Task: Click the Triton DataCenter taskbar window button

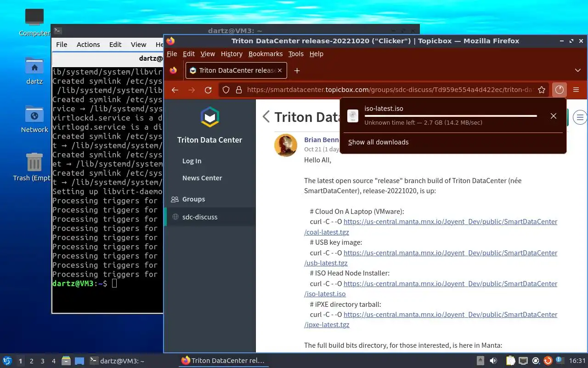Action: (223, 361)
